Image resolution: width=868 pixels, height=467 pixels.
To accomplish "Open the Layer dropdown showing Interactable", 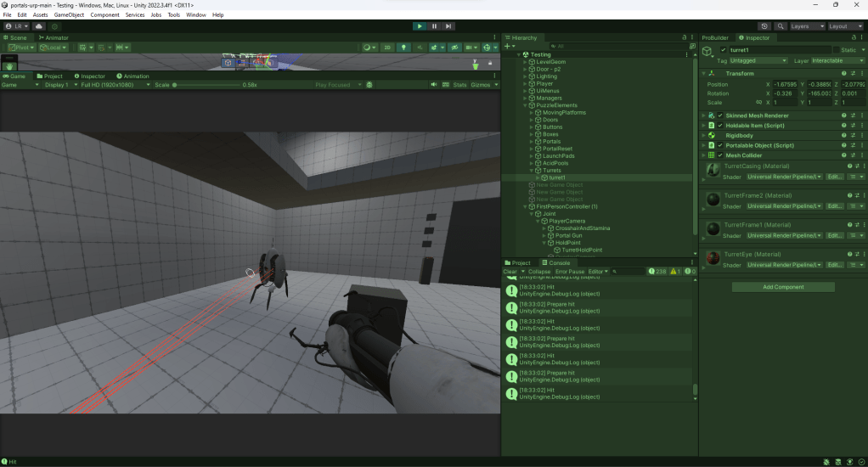I will [x=837, y=61].
